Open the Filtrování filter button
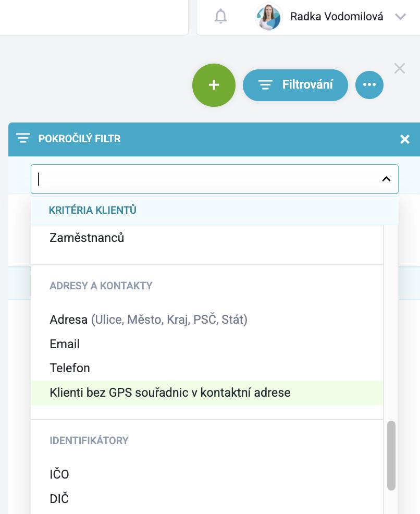Screen dimensions: 420x514 295,85
